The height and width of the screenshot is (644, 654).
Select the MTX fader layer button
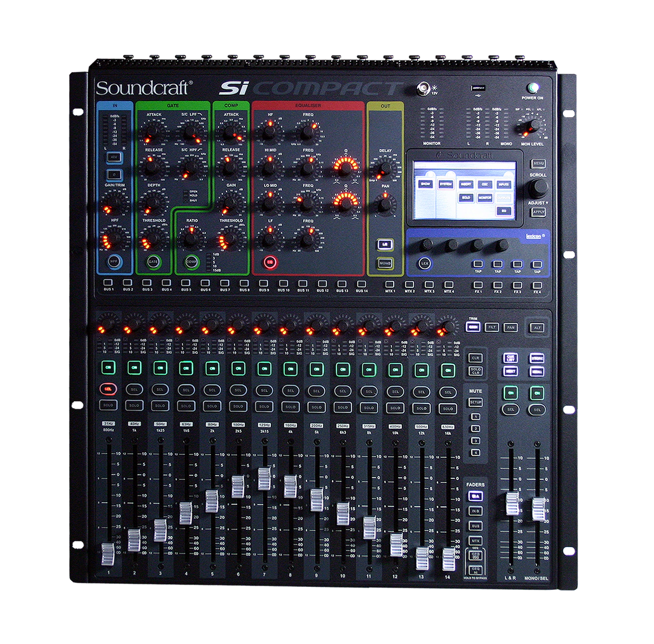475,541
